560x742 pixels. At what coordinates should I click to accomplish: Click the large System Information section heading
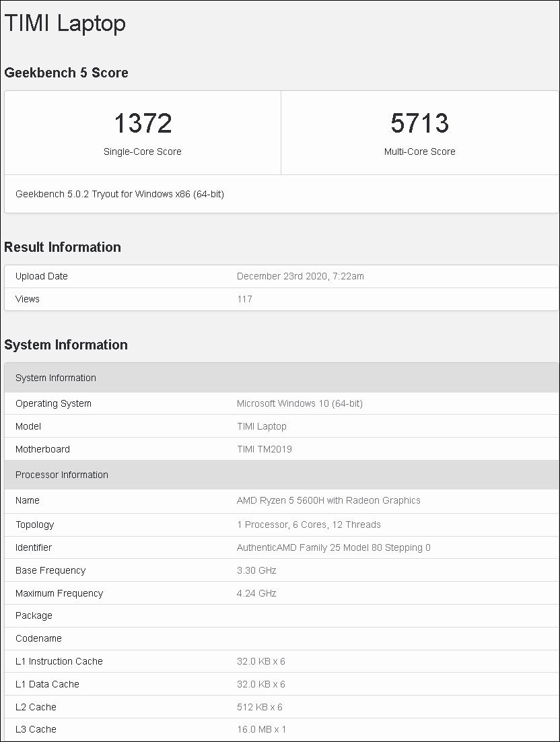tap(66, 345)
